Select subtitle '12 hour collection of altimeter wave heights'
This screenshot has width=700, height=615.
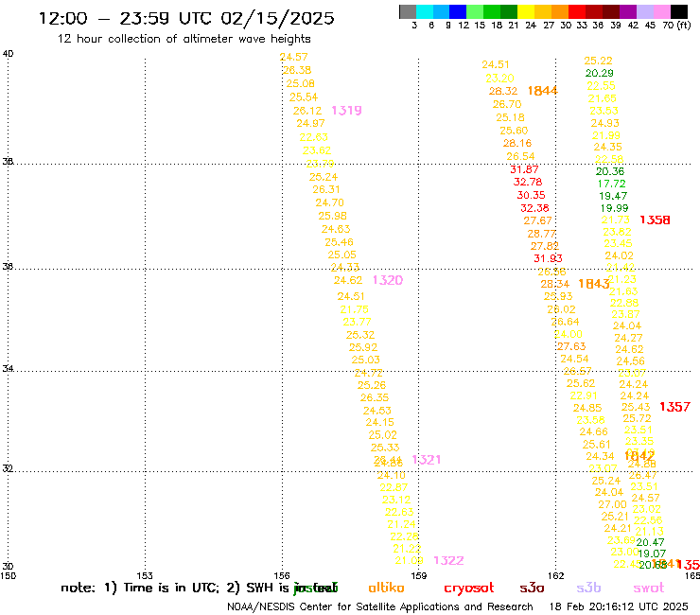coord(184,39)
